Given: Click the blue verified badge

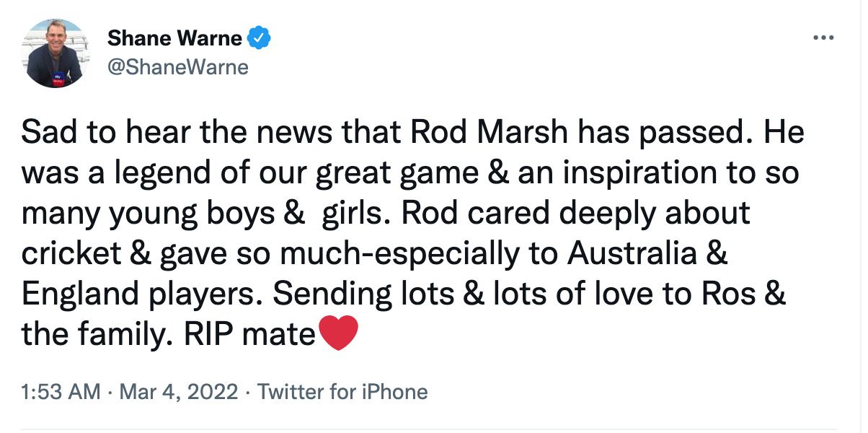Looking at the screenshot, I should pyautogui.click(x=259, y=38).
